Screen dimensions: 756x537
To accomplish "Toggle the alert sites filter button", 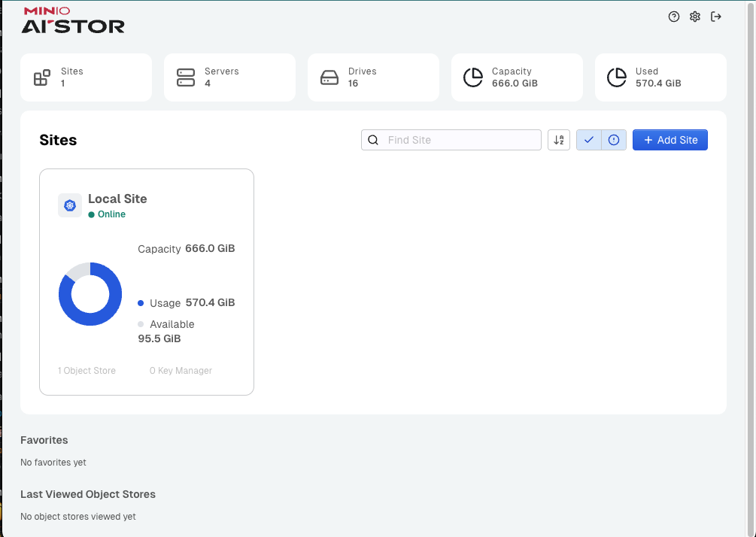I will 614,140.
